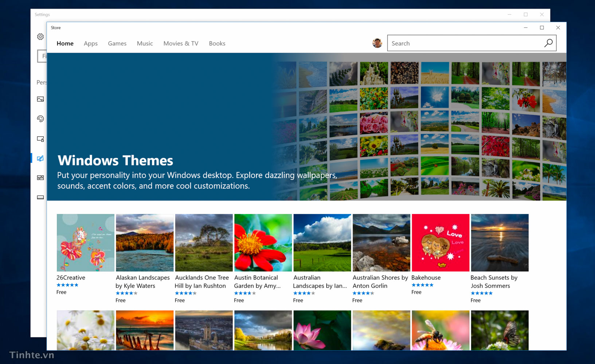This screenshot has width=595, height=364.
Task: Click the Windows Themes banner heading
Action: pyautogui.click(x=115, y=161)
